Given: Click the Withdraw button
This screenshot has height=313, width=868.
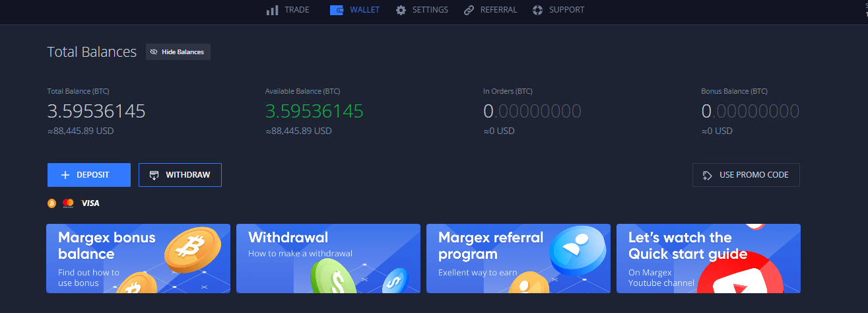Looking at the screenshot, I should (x=180, y=175).
